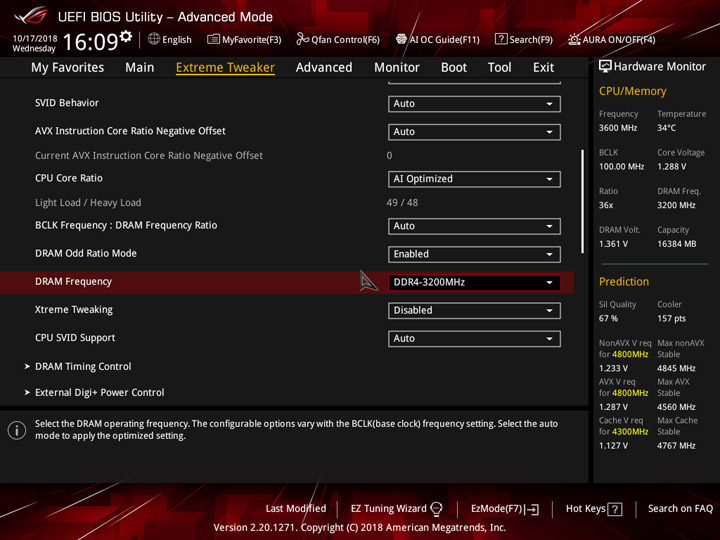The height and width of the screenshot is (540, 720).
Task: Click the settings list scrollbar
Action: click(583, 201)
